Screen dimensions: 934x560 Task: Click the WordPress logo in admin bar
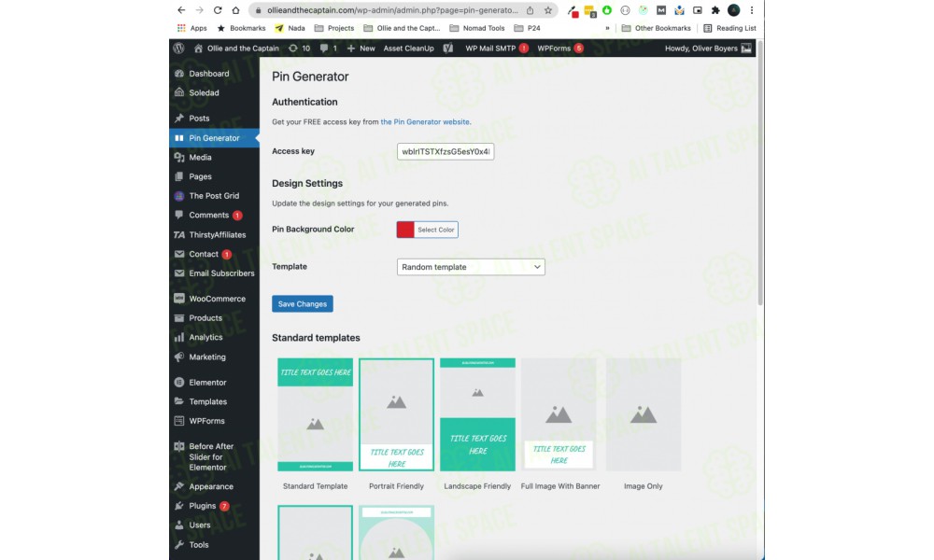tap(178, 49)
